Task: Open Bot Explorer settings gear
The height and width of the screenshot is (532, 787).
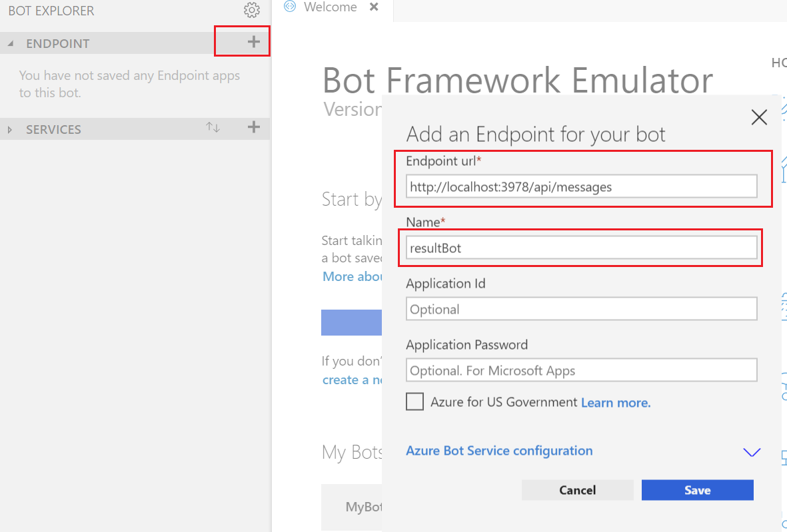Action: click(251, 9)
